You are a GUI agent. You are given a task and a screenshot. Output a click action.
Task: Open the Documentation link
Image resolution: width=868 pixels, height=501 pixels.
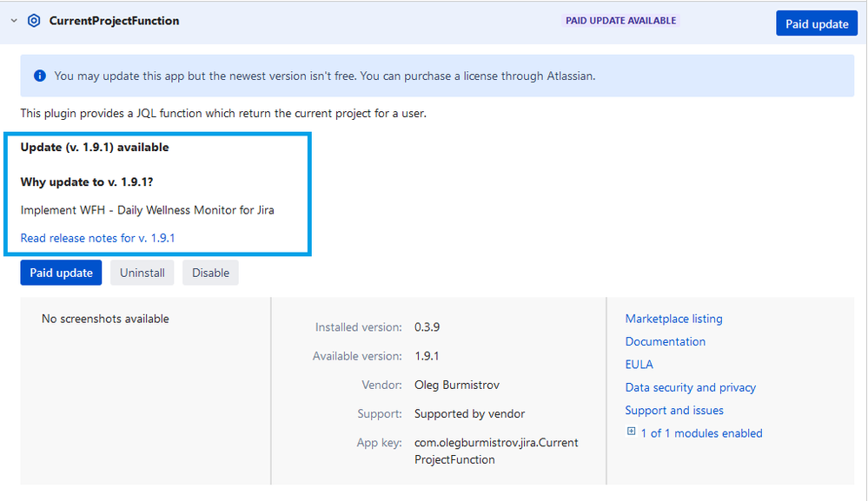666,342
